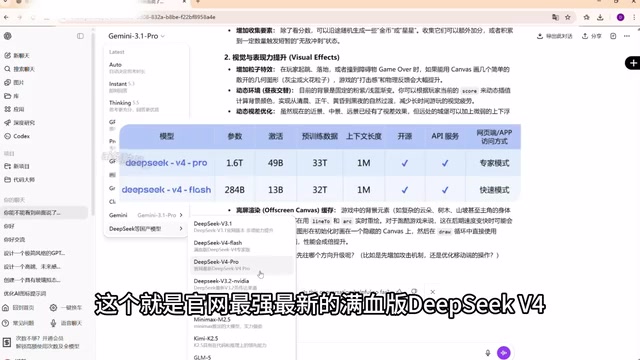Select the Instant 5.3 model option
Viewport: 640px width, 360px height.
coord(146,87)
